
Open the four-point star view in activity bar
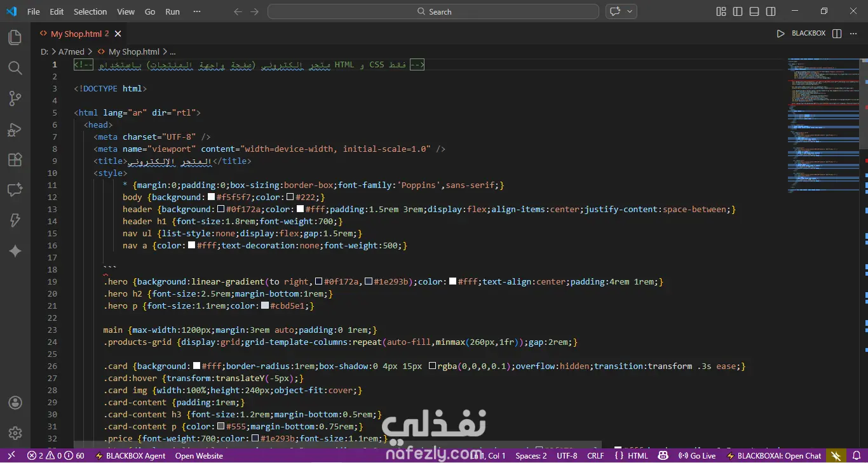click(x=15, y=251)
